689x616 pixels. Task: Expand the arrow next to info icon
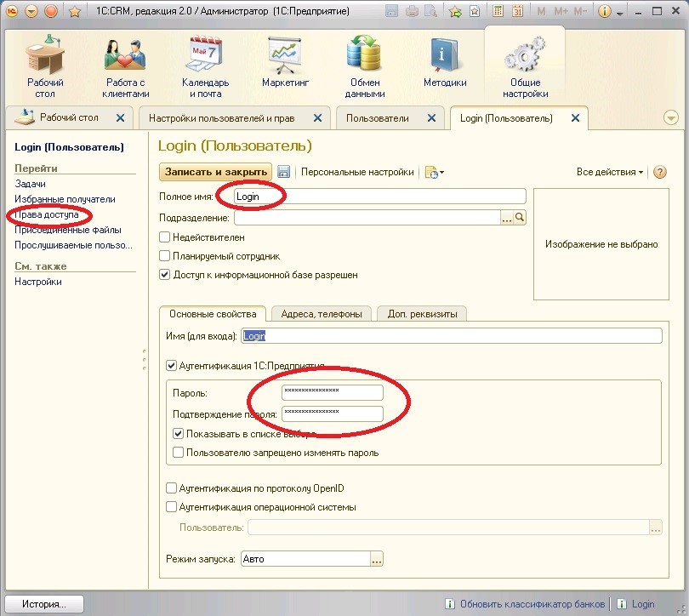pos(619,13)
